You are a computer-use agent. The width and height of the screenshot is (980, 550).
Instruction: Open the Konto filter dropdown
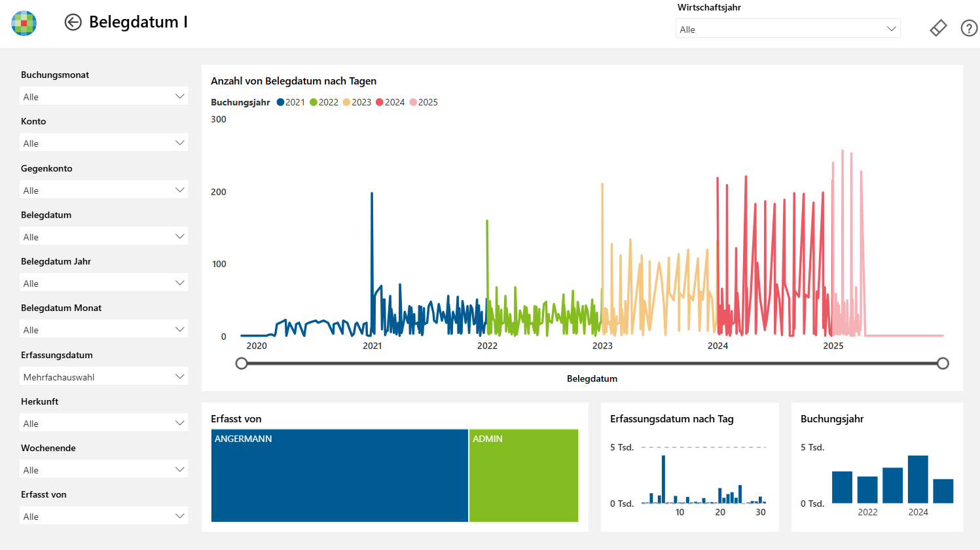(104, 143)
